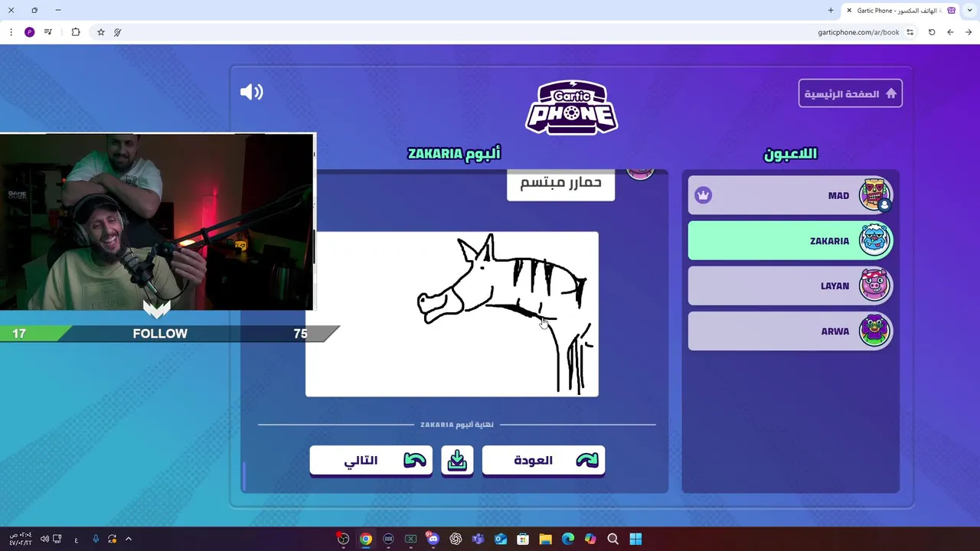Select player ZAKARIA in the players list
This screenshot has width=980, height=551.
pyautogui.click(x=790, y=241)
